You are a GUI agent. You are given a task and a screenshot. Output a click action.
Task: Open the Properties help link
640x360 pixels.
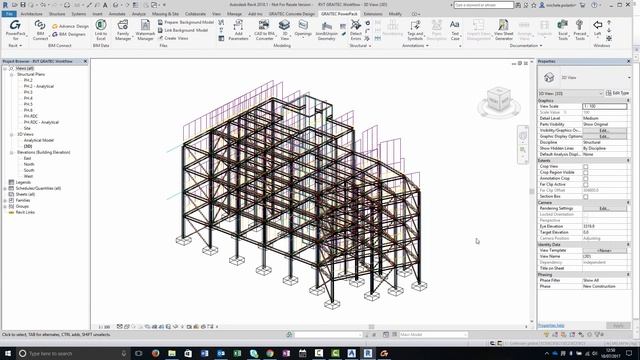tap(551, 326)
